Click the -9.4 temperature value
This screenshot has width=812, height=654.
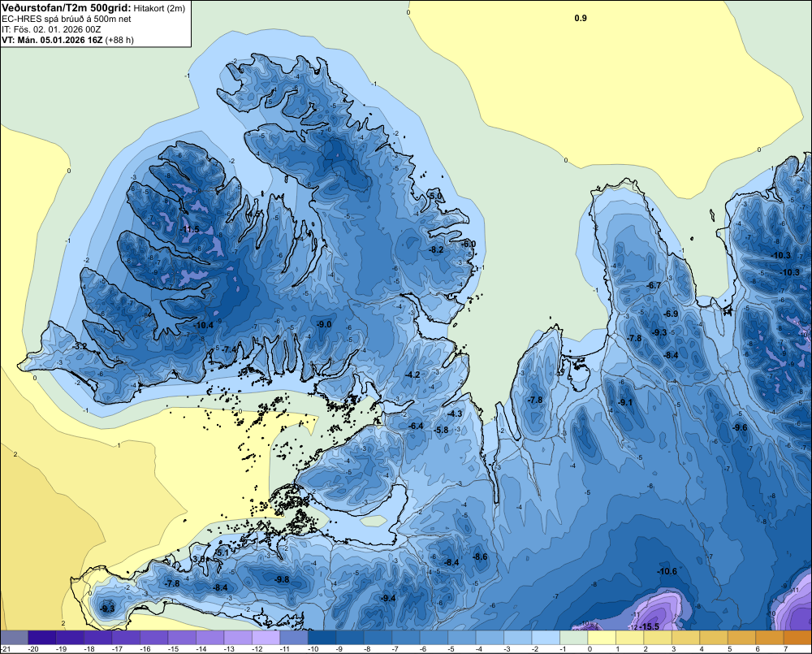(x=388, y=598)
